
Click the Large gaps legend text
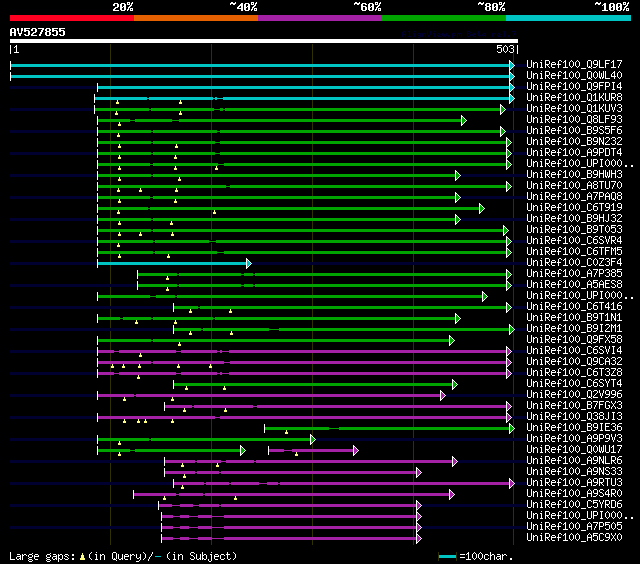(123, 556)
